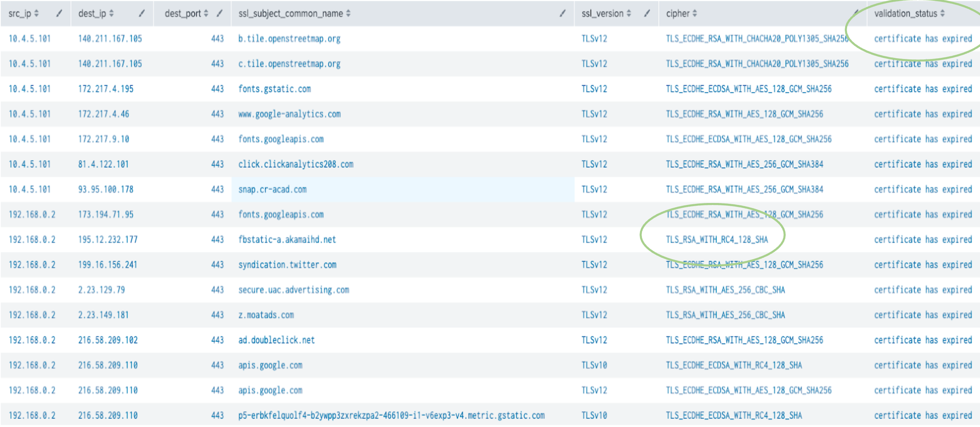Click the pencil edit icon for ssl_version column

(647, 13)
